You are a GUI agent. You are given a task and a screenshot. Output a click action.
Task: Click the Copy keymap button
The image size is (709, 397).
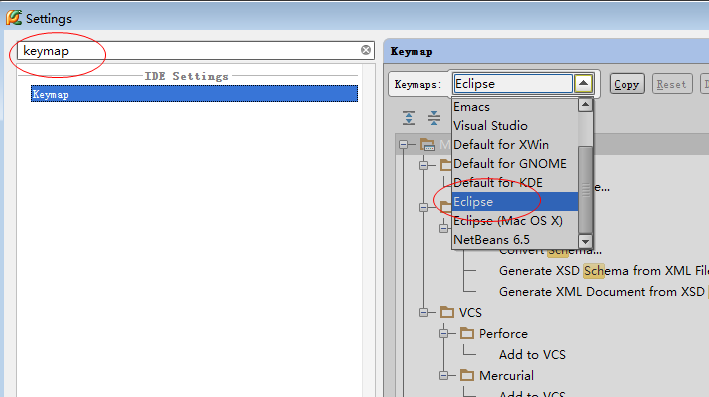coord(627,84)
